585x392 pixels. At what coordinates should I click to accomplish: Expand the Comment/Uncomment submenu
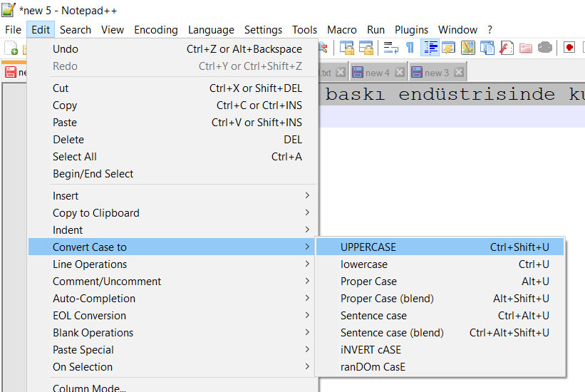click(173, 282)
